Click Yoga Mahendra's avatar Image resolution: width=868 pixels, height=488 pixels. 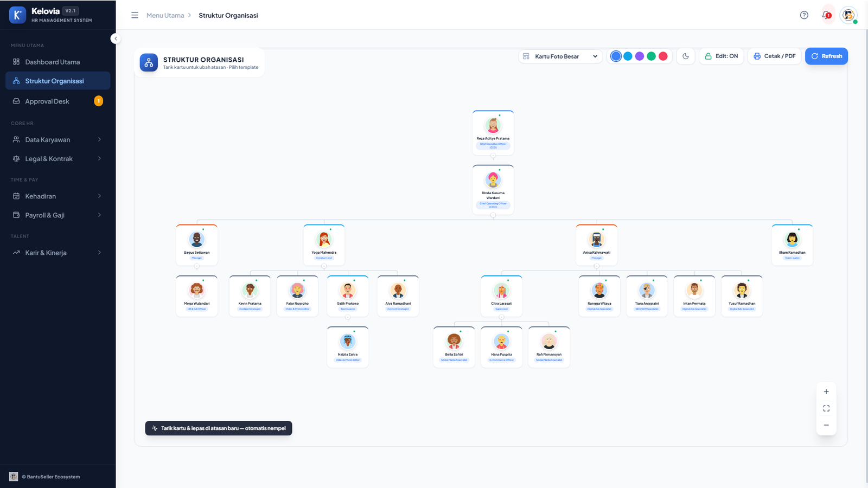(324, 239)
